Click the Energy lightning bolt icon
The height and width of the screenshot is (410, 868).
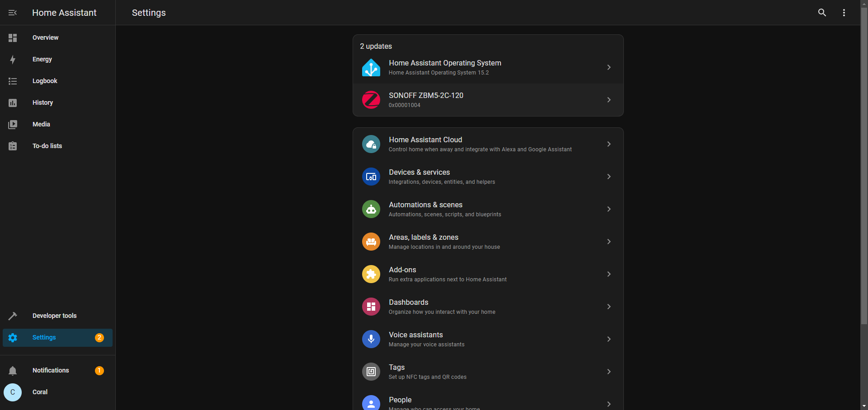click(13, 60)
